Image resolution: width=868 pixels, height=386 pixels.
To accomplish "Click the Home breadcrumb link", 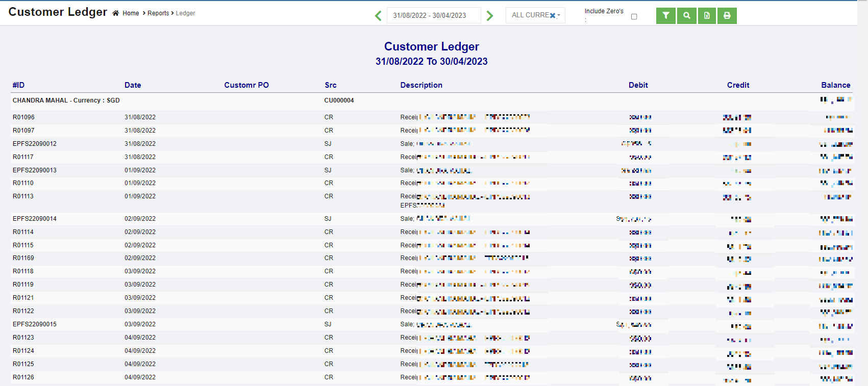I will tap(131, 13).
